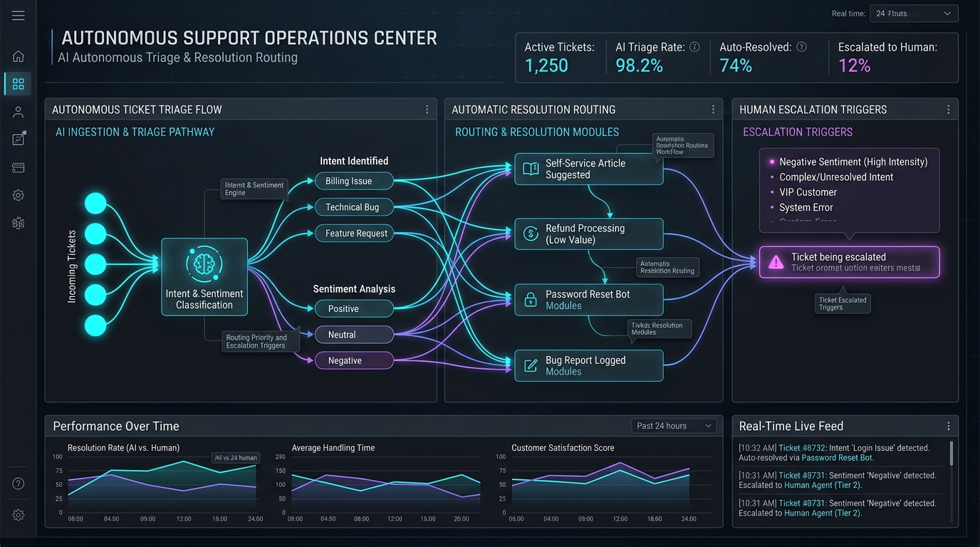Select the Billing Issue intent node
This screenshot has height=547, width=980.
click(x=354, y=181)
